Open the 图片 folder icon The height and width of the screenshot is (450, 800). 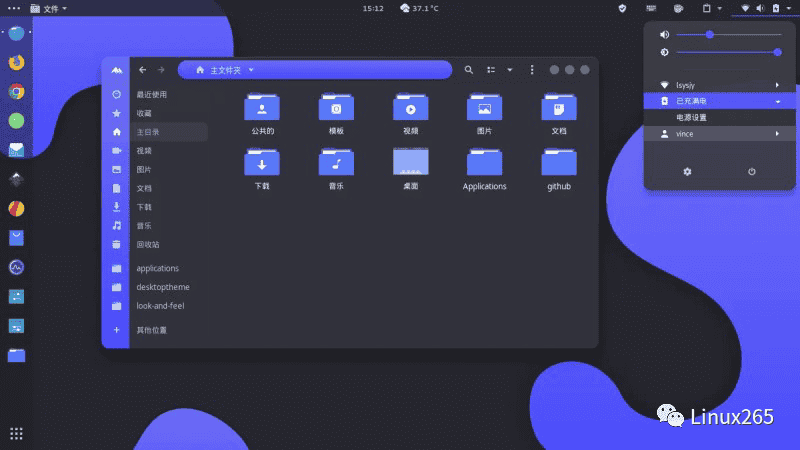click(x=484, y=107)
